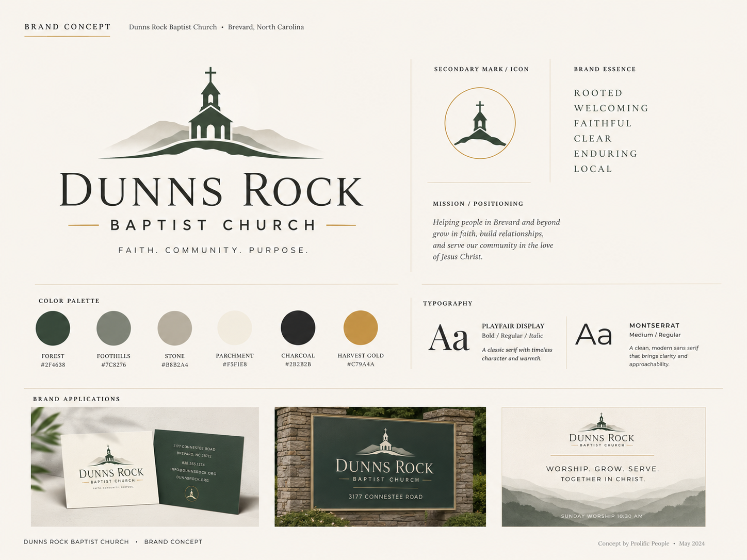The height and width of the screenshot is (560, 747).
Task: Click hex code '#F5F1E8'
Action: point(235,364)
